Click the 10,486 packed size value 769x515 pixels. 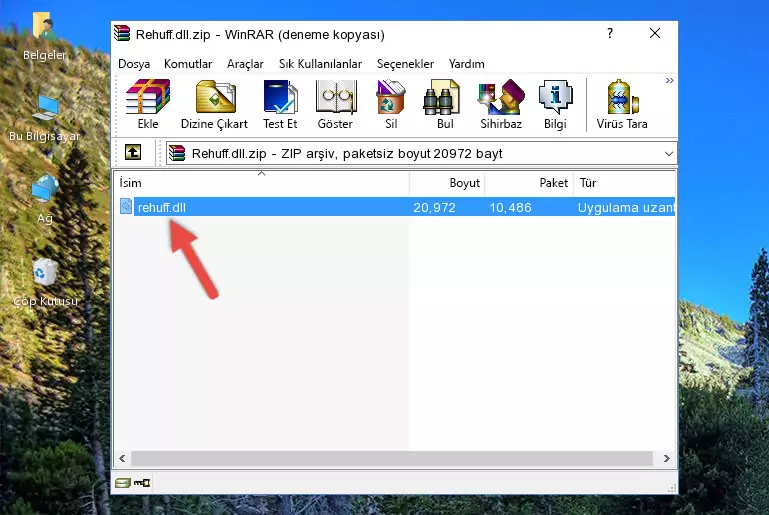coord(510,207)
